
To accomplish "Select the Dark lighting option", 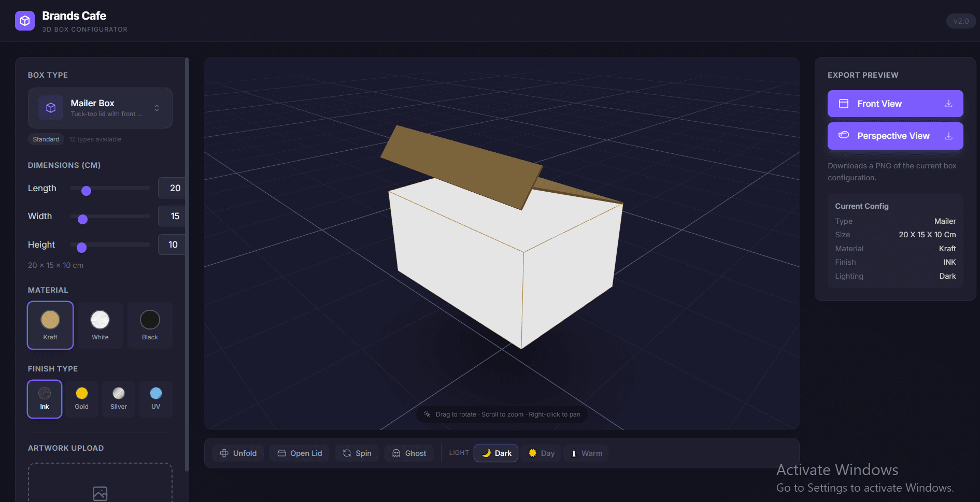I will [495, 453].
